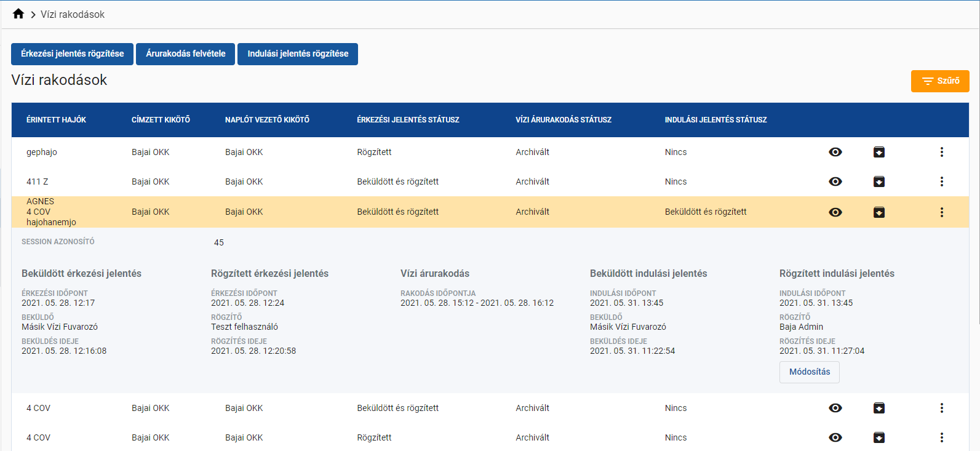980x451 pixels.
Task: Click eye icon in 411 Z row
Action: click(x=835, y=182)
